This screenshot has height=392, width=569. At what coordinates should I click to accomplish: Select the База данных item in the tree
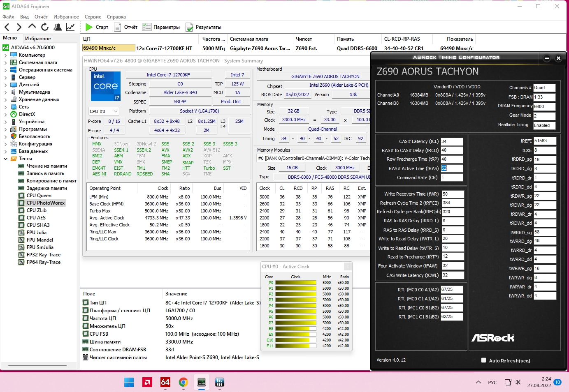[33, 151]
